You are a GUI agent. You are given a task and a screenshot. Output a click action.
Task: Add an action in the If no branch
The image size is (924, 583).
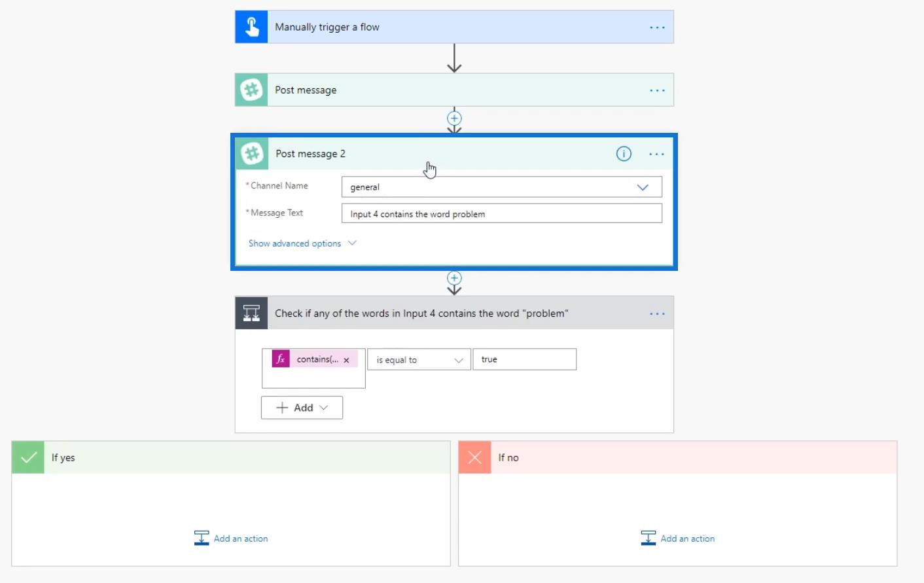[678, 539]
